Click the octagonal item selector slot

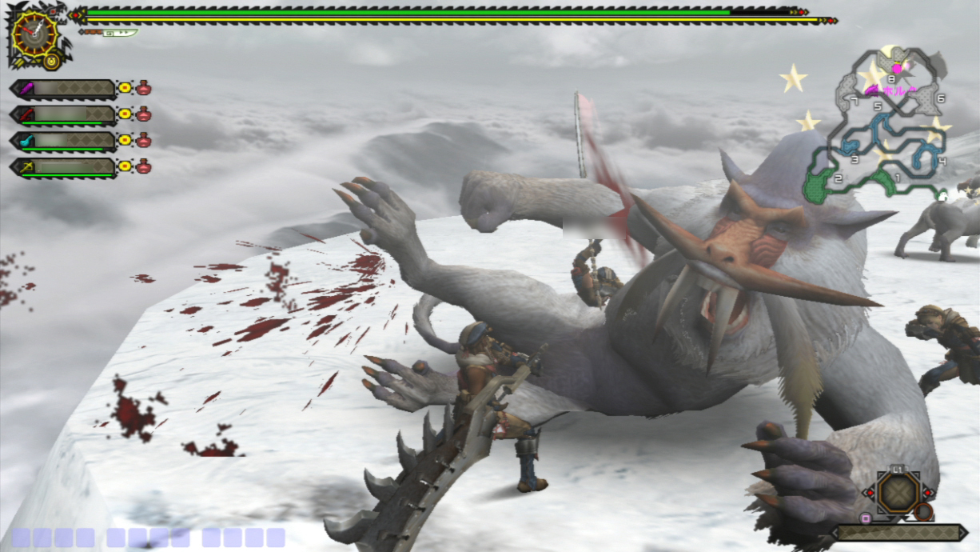[x=899, y=494]
